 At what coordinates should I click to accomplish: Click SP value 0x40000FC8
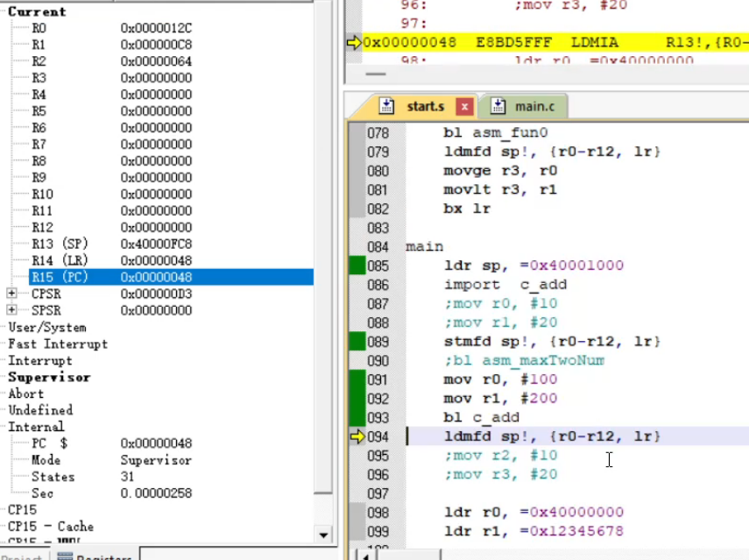click(156, 245)
